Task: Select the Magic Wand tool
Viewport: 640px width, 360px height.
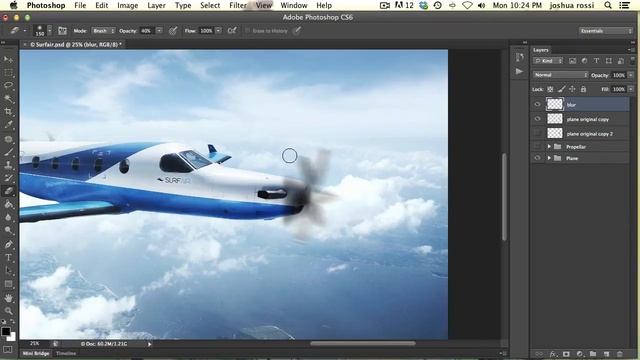Action: (8, 98)
